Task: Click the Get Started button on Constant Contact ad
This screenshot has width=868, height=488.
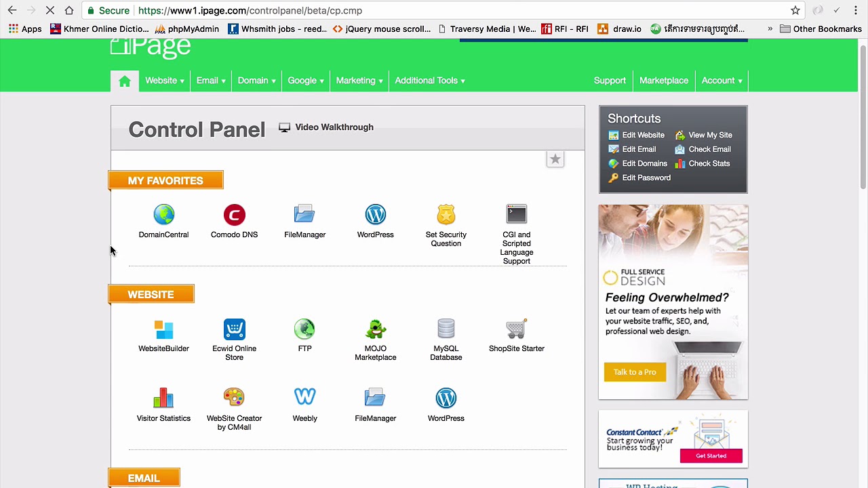Action: coord(711,455)
